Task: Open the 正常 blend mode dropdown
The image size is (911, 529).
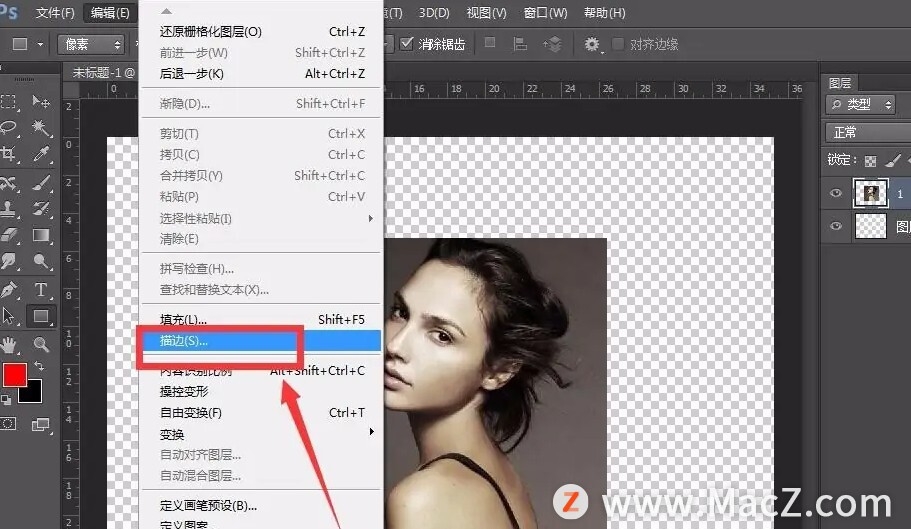Action: click(x=868, y=132)
